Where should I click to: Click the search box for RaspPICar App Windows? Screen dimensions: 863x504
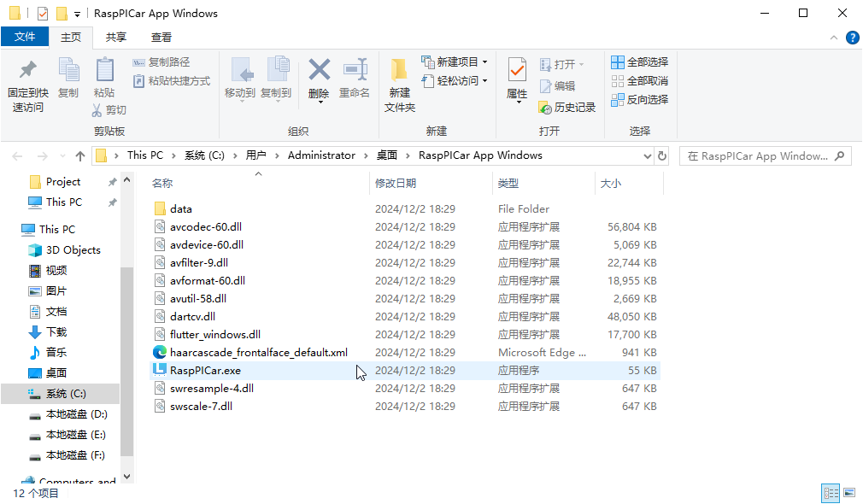(x=765, y=156)
